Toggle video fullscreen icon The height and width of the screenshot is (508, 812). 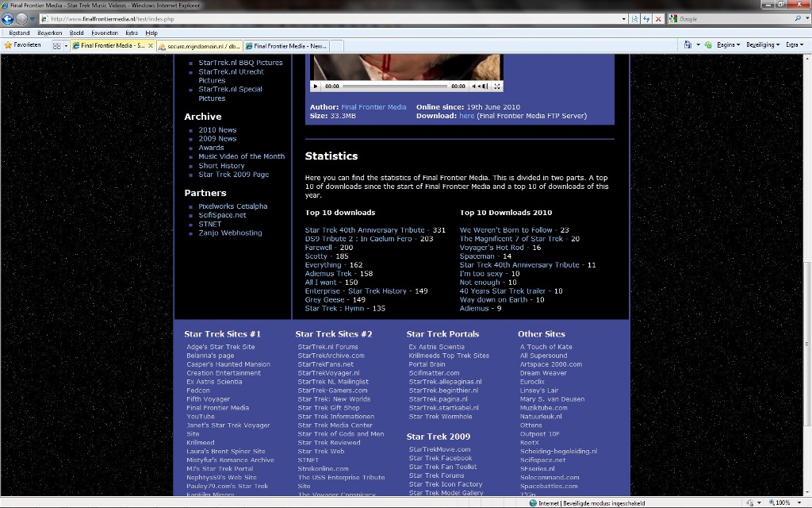point(497,86)
